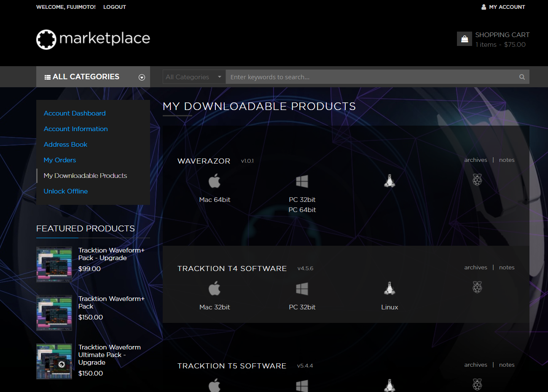This screenshot has height=392, width=548.
Task: Click the search magnifier icon
Action: click(522, 77)
